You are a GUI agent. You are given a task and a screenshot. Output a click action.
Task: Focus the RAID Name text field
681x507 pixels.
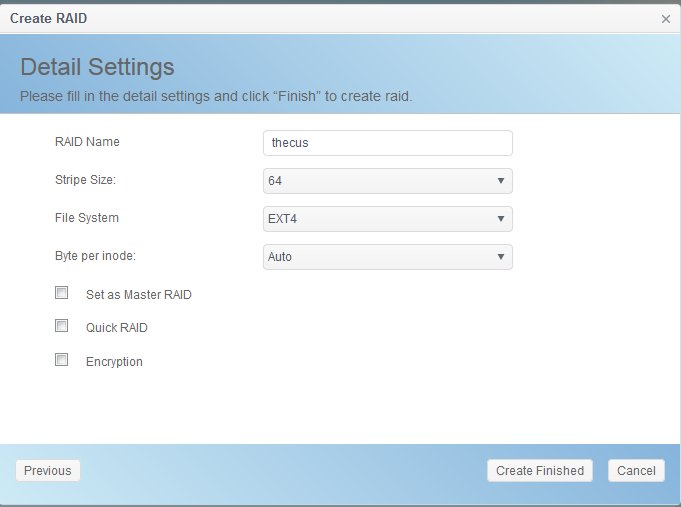[x=387, y=143]
